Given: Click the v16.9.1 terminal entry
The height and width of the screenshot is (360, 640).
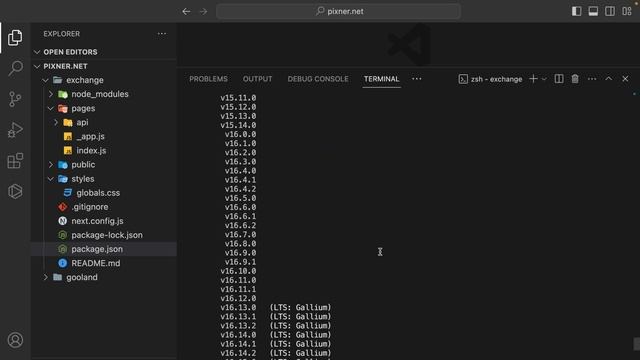Looking at the screenshot, I should click(240, 262).
